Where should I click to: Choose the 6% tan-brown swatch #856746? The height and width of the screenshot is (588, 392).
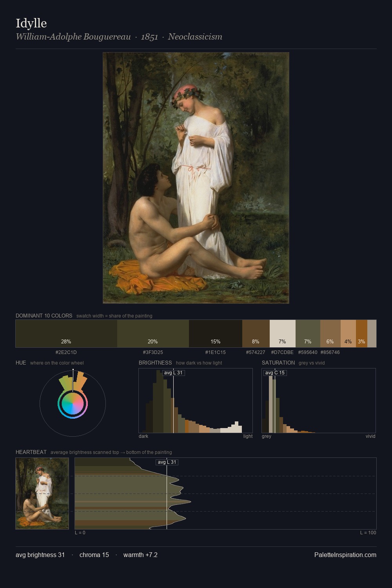tap(330, 334)
